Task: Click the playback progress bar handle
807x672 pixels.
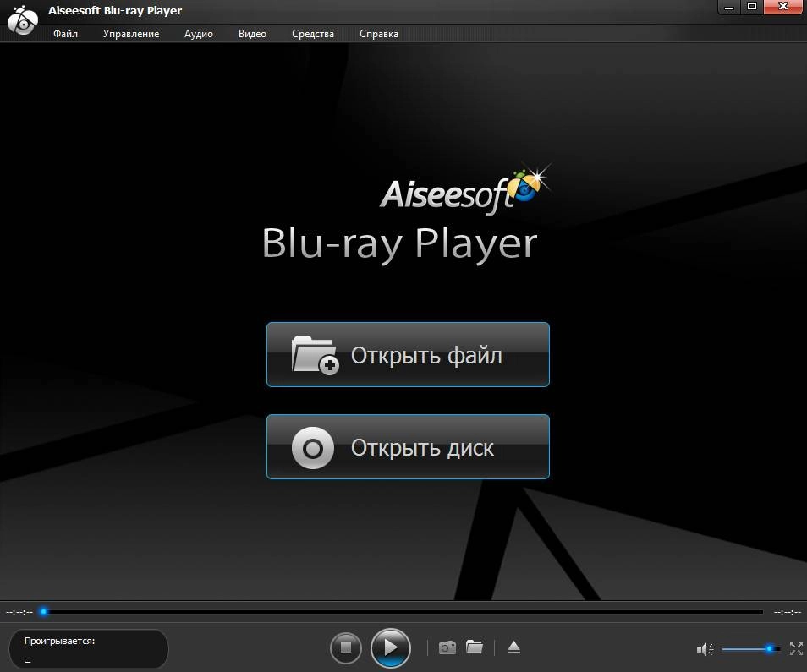Action: click(44, 611)
